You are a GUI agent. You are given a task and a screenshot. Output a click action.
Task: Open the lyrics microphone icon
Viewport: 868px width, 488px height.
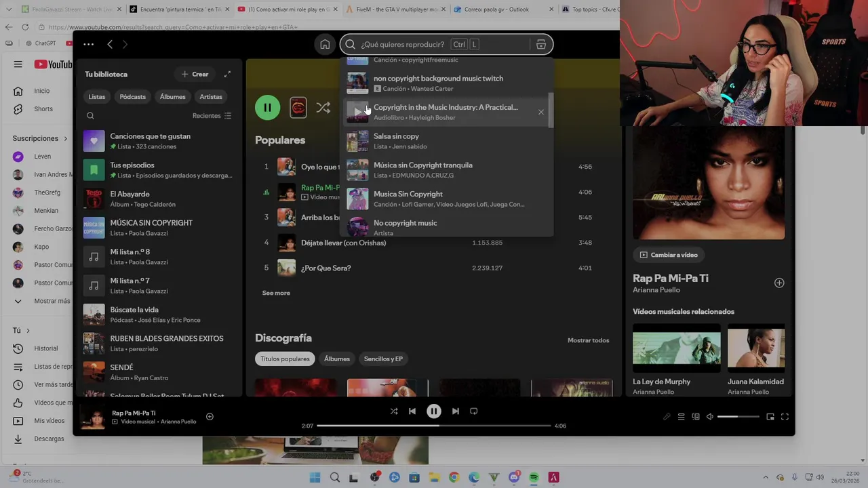coord(667,417)
